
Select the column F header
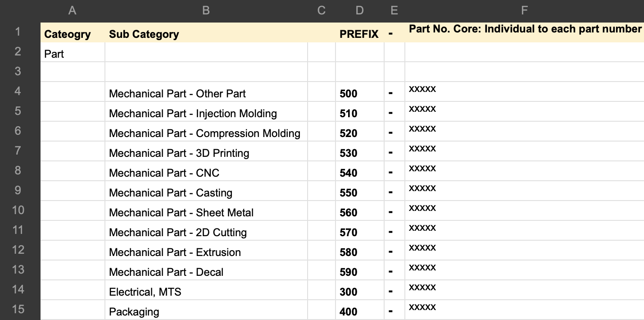click(x=524, y=9)
